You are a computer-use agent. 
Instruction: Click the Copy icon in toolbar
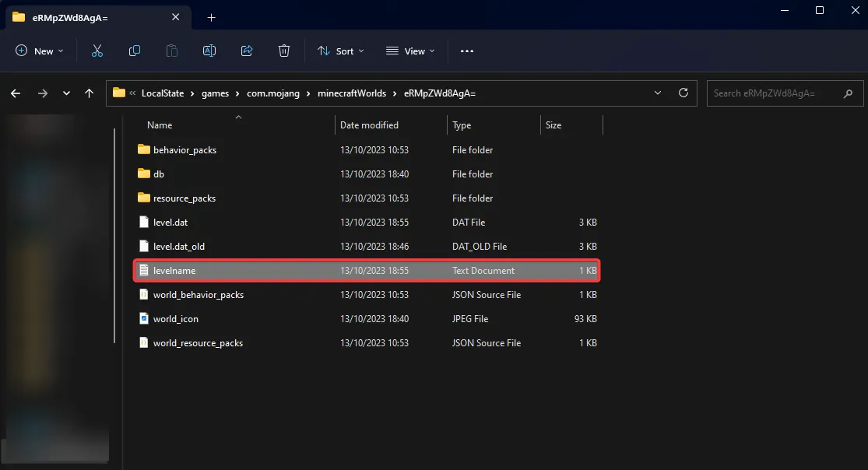(x=135, y=51)
